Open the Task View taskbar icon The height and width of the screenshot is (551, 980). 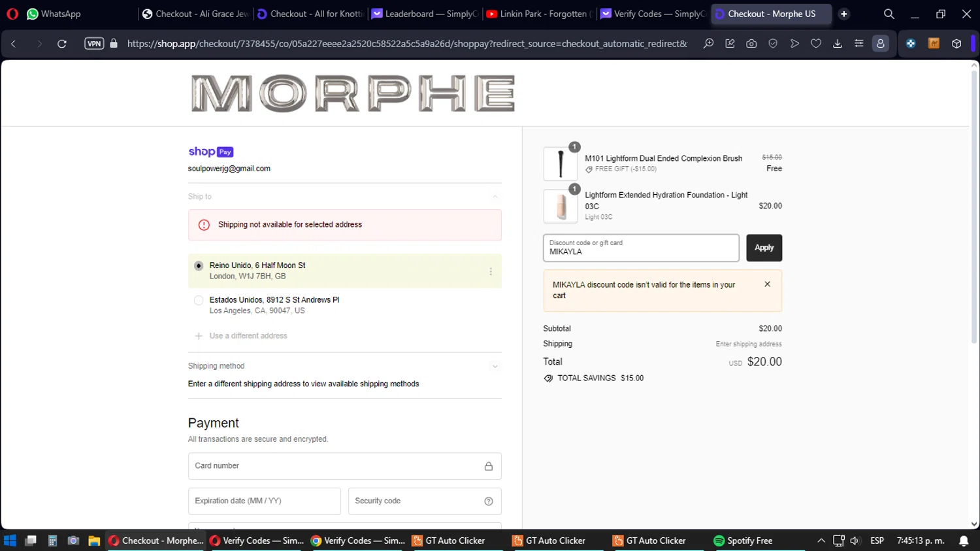pyautogui.click(x=31, y=541)
